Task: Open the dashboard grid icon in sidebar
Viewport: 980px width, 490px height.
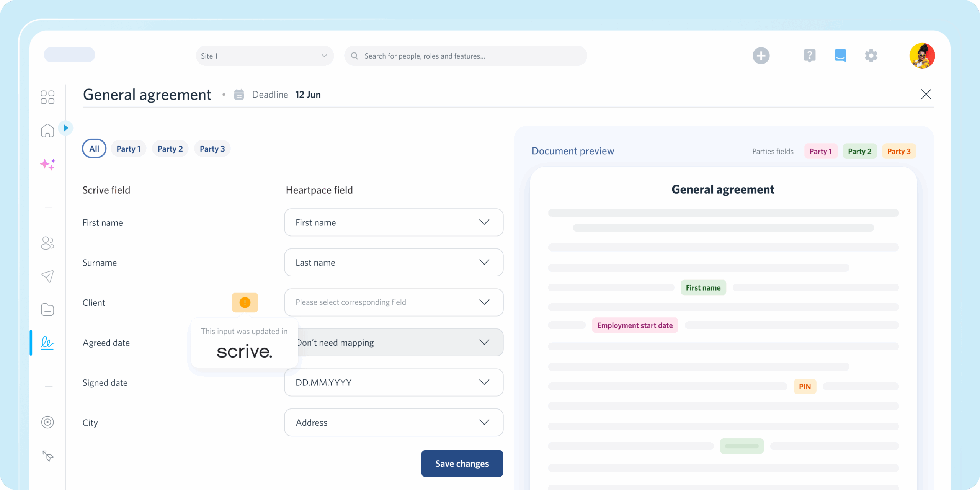Action: click(47, 97)
